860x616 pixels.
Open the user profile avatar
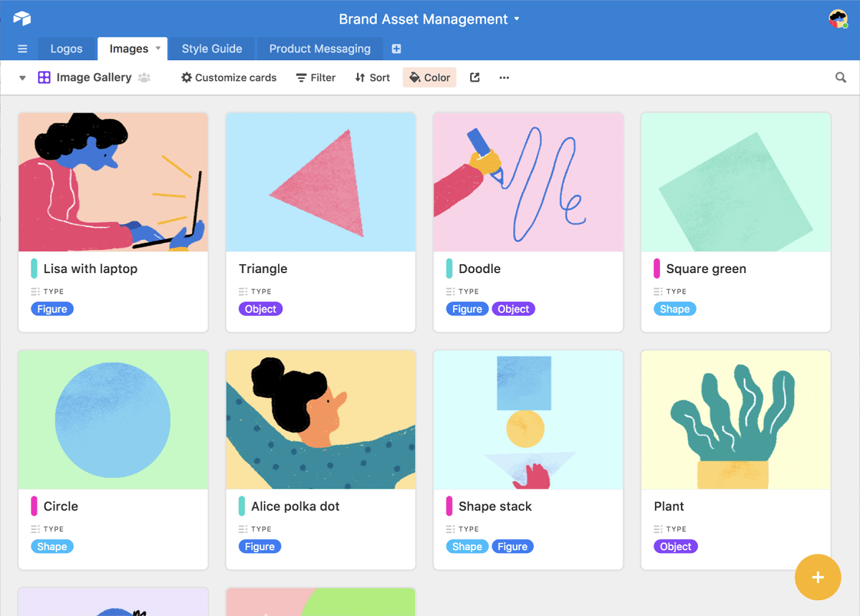tap(838, 19)
